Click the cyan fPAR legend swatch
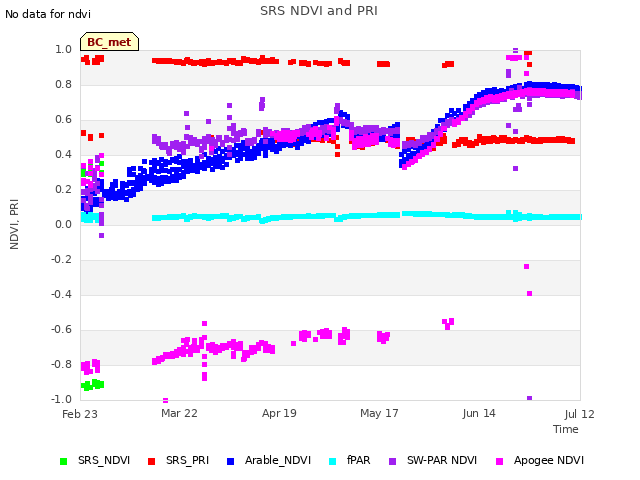Viewport: 640px width, 480px height. [x=333, y=461]
